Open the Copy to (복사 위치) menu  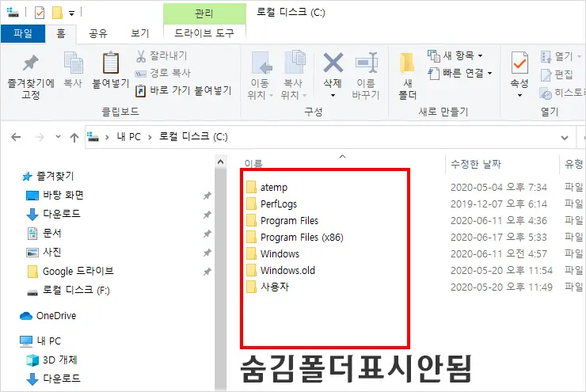click(x=294, y=76)
